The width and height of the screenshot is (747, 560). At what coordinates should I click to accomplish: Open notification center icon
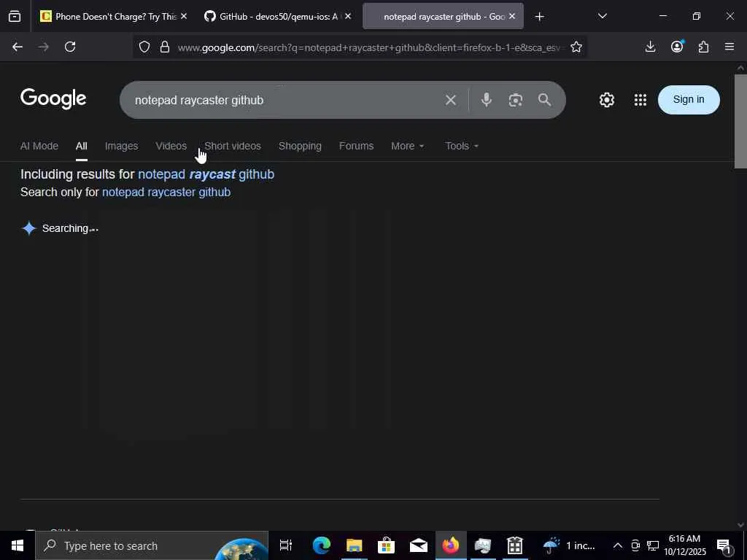coord(724,545)
